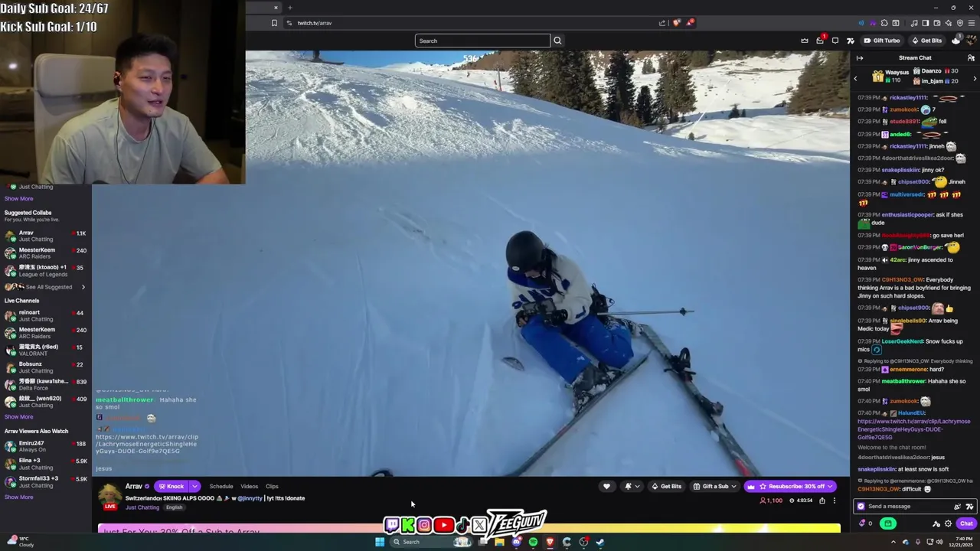Open the notifications inbox icon
Image resolution: width=980 pixels, height=551 pixels.
(820, 41)
